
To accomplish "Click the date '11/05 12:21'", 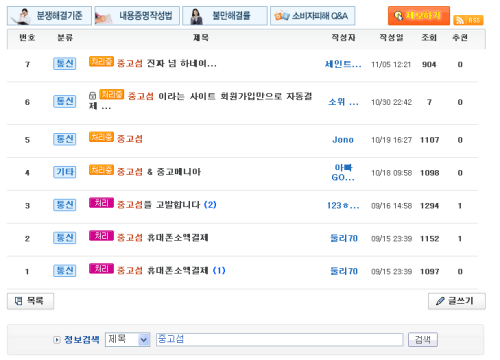I will pyautogui.click(x=391, y=65).
